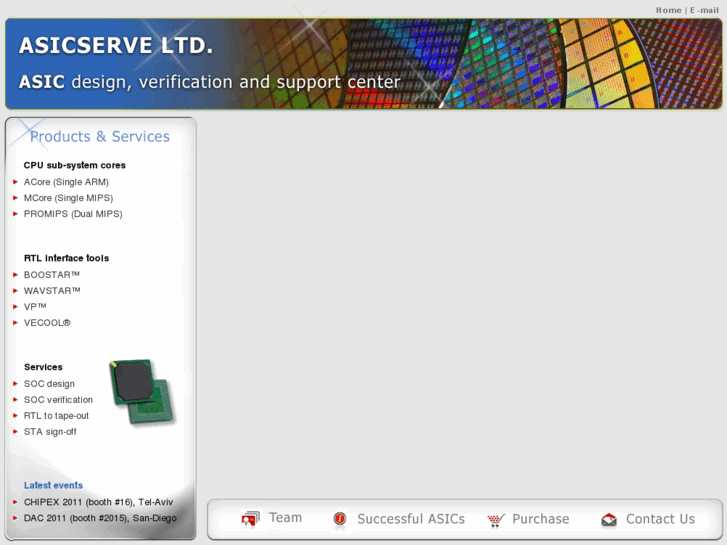Click the Services heading
Screen dimensions: 727x545
tap(43, 367)
